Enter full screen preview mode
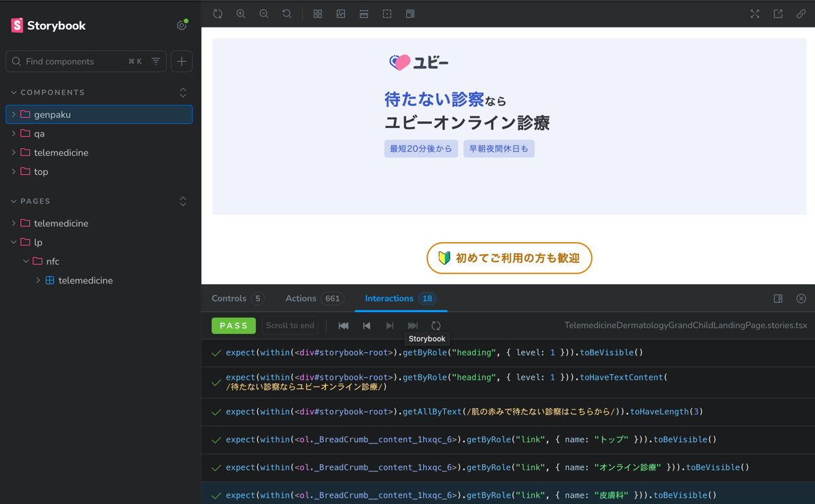This screenshot has height=504, width=815. click(x=754, y=14)
